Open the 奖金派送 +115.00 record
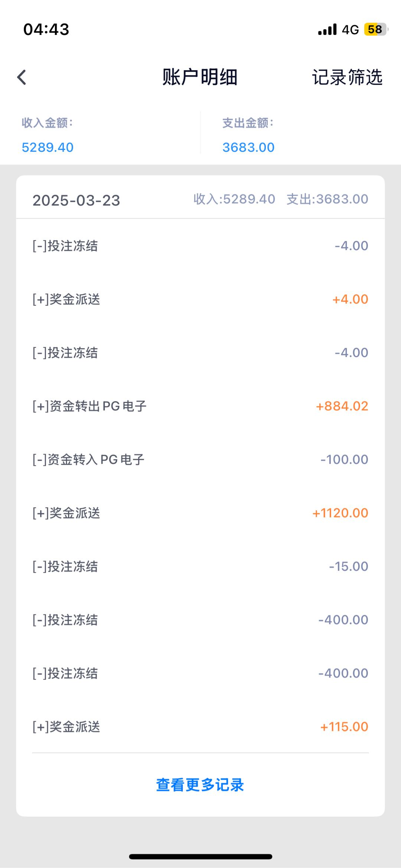Image resolution: width=401 pixels, height=868 pixels. [200, 727]
